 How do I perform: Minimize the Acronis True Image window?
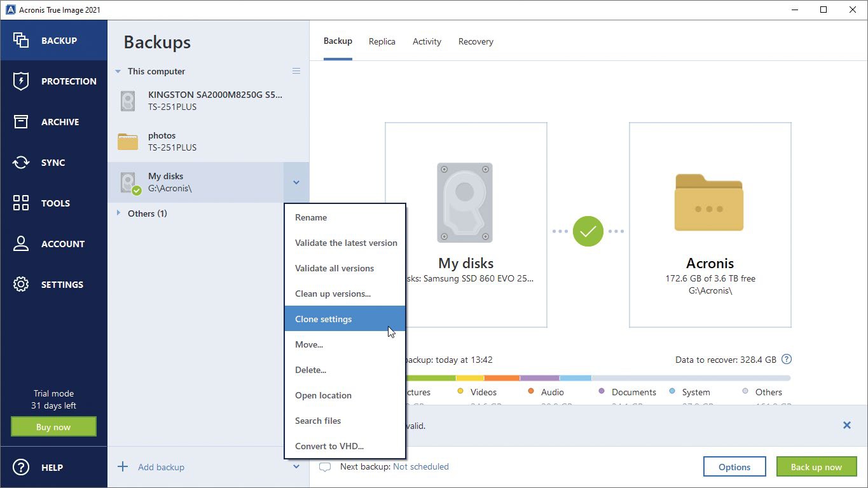coord(795,10)
